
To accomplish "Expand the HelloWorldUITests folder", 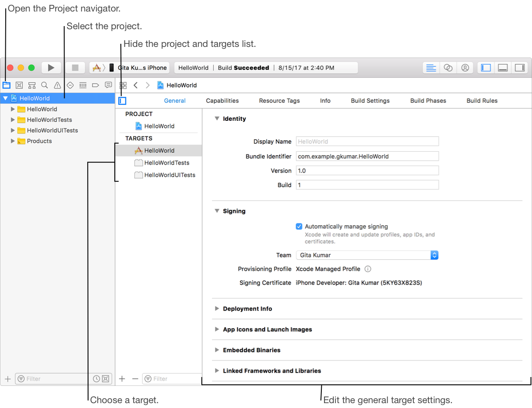I will click(x=13, y=130).
